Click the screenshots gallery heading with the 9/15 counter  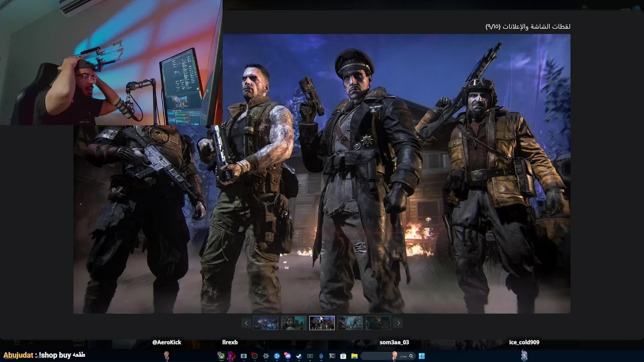(x=528, y=26)
